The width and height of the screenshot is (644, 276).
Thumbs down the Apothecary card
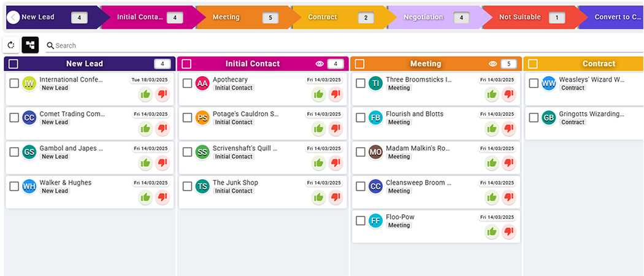pyautogui.click(x=336, y=94)
